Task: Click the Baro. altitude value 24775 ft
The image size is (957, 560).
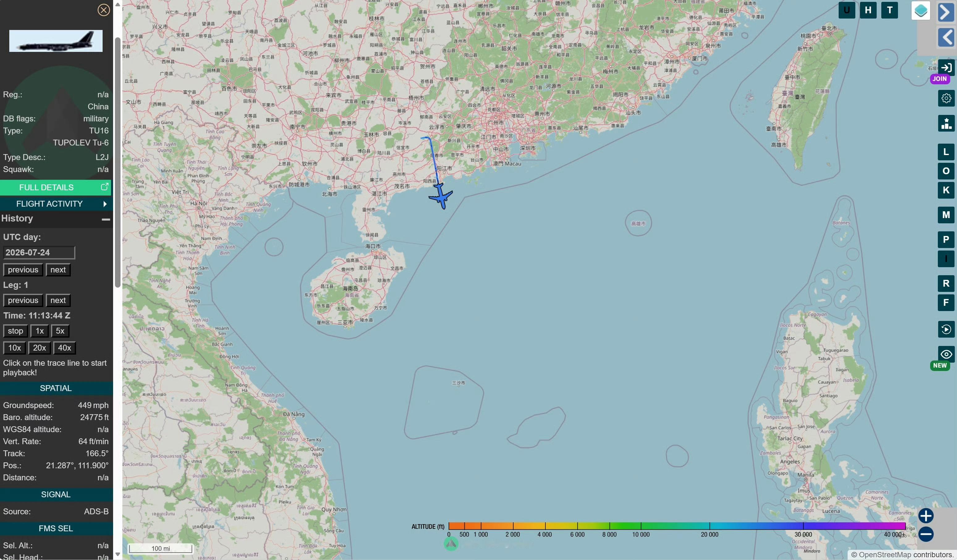Action: click(x=94, y=418)
